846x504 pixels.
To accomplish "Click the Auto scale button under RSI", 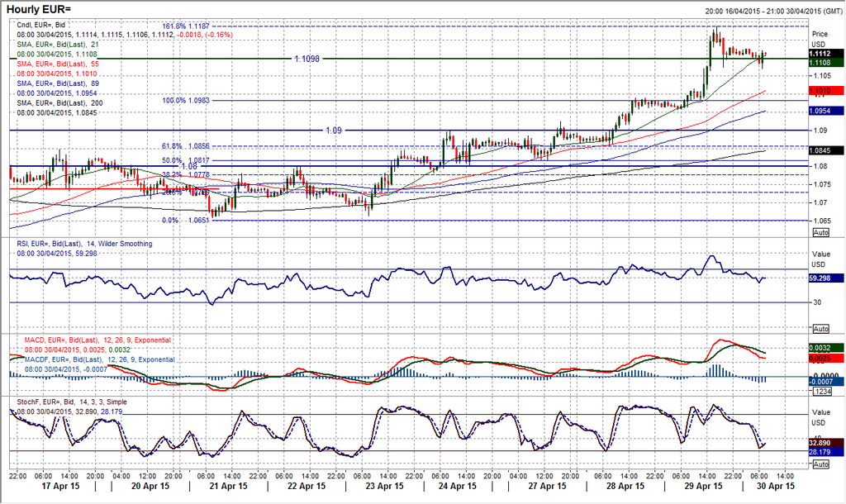I will 820,328.
